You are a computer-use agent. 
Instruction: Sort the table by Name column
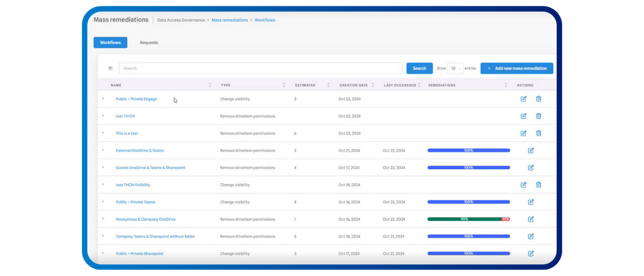coord(210,85)
